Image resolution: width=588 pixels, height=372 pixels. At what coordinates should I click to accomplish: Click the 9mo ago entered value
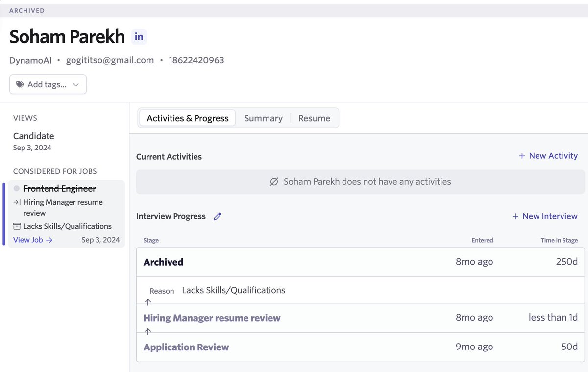(474, 347)
